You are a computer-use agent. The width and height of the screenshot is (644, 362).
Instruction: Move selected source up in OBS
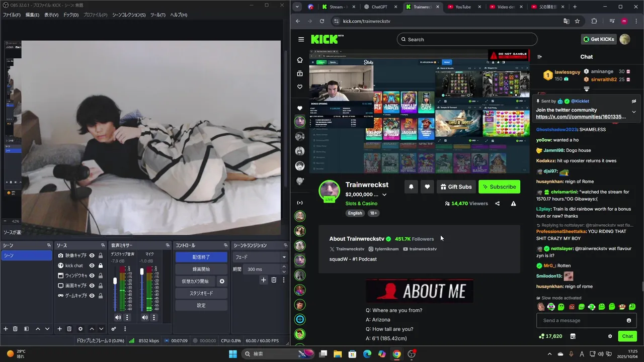click(x=92, y=329)
